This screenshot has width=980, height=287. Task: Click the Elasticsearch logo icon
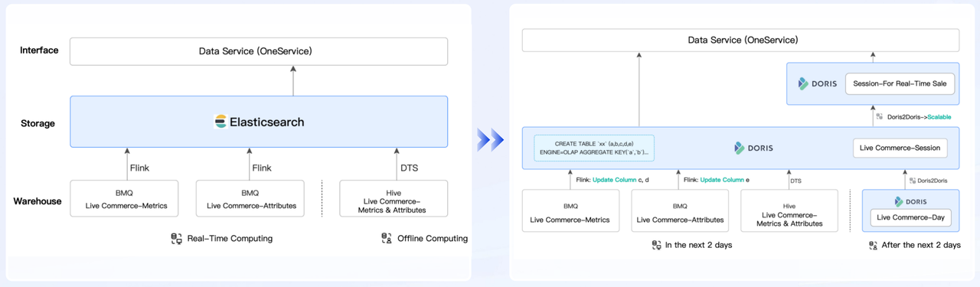pyautogui.click(x=220, y=122)
